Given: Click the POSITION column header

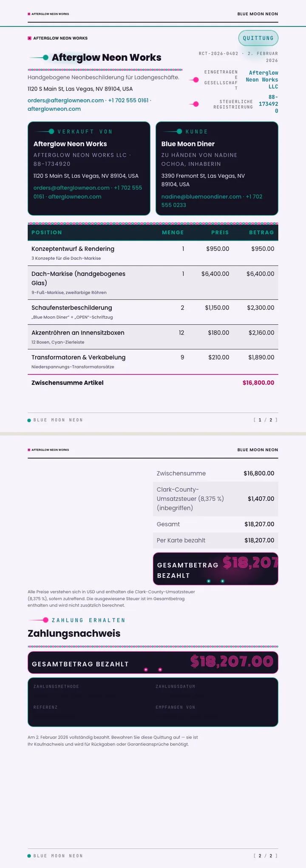Looking at the screenshot, I should pyautogui.click(x=47, y=233).
